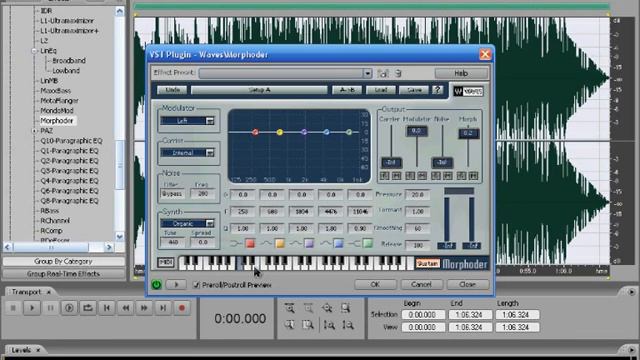
Task: Click Zoom Out Horizontally icon
Action: [x=308, y=308]
